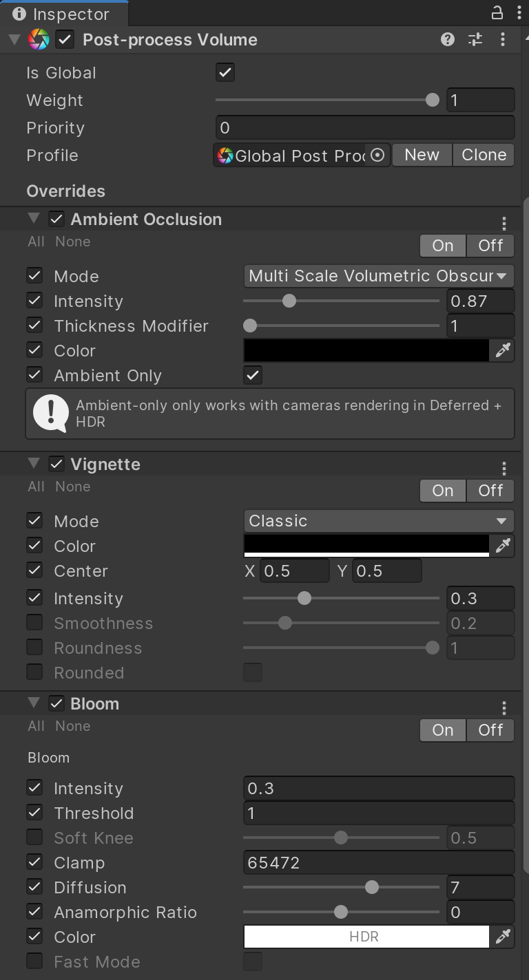Click the Vignette Color swatch

click(x=366, y=546)
